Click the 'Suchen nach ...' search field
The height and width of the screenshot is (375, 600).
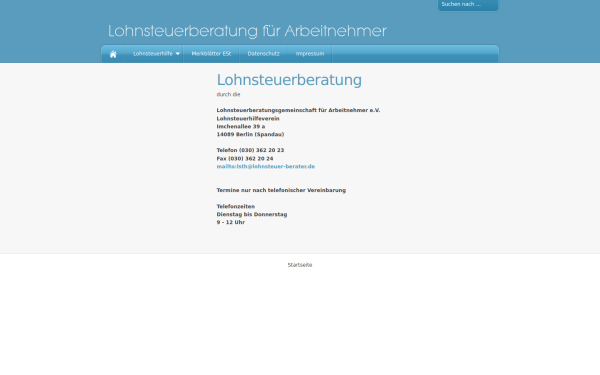468,5
